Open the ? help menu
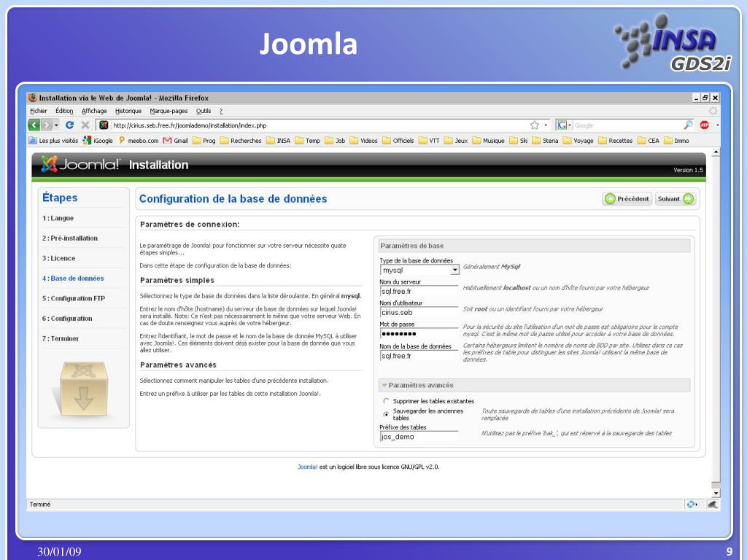The width and height of the screenshot is (747, 560). tap(220, 111)
